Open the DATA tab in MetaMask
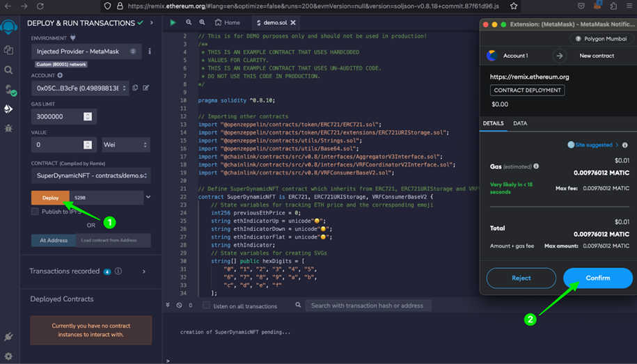This screenshot has width=637, height=364. [520, 123]
